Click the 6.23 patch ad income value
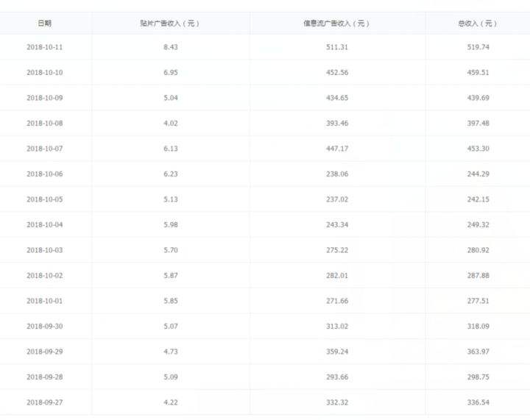Image resolution: width=530 pixels, height=420 pixels. tap(171, 174)
